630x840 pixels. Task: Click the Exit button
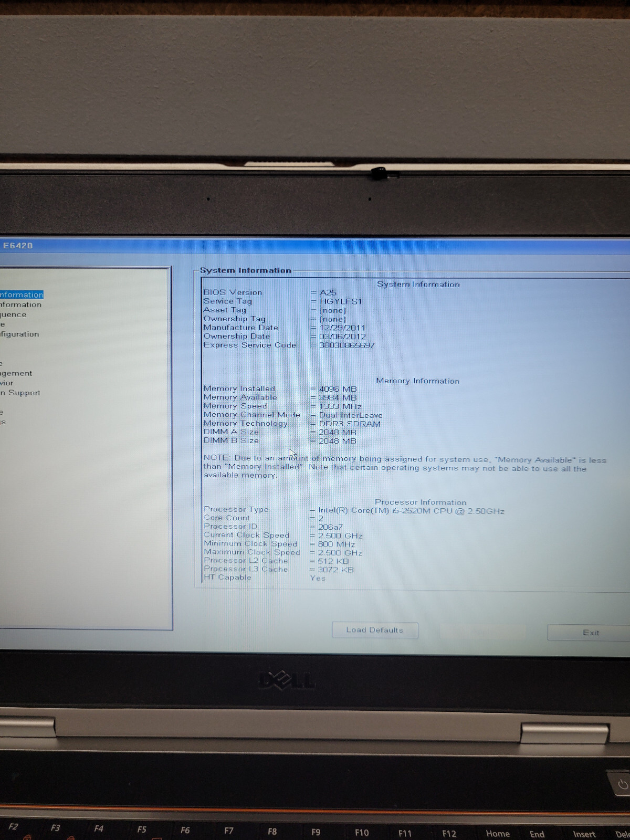pos(589,633)
